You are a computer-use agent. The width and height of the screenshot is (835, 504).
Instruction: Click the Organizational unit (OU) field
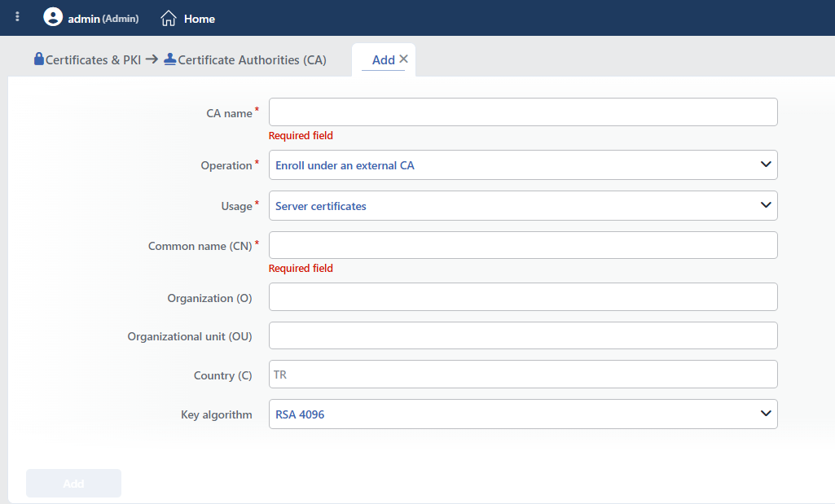tap(523, 335)
